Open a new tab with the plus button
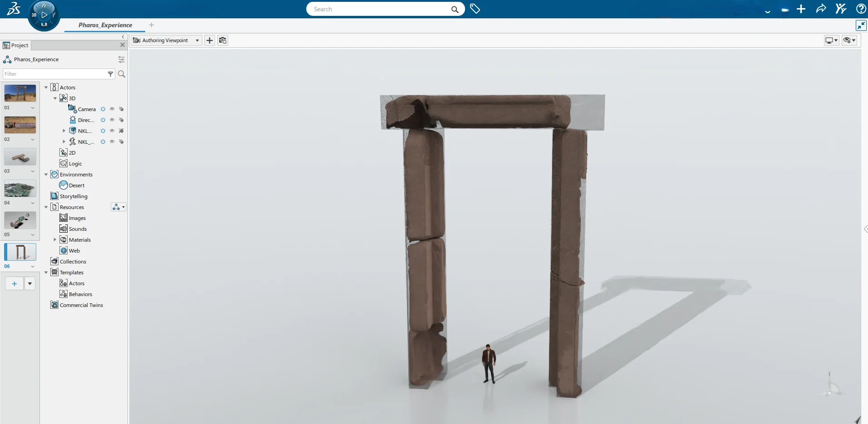Viewport: 868px width, 424px height. click(151, 25)
